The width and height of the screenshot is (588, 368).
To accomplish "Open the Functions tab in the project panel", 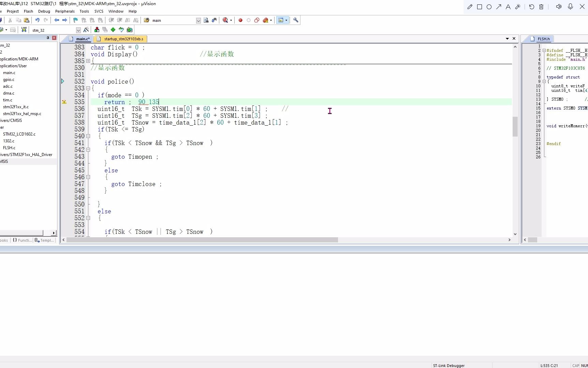I will [x=23, y=240].
